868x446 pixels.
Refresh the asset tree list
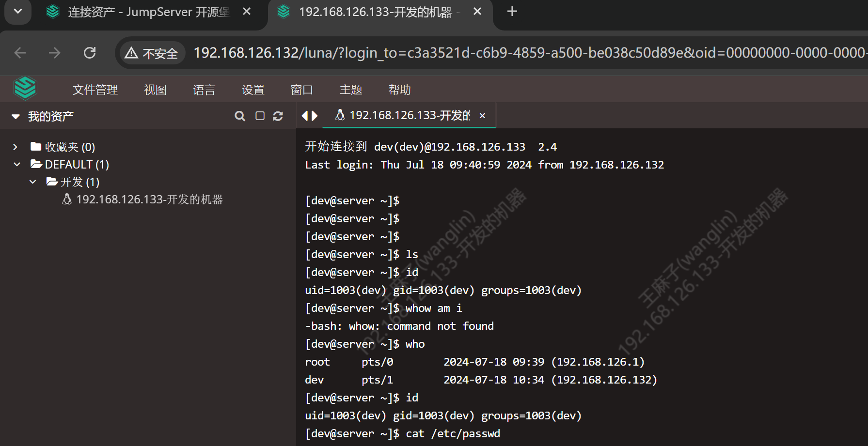278,116
